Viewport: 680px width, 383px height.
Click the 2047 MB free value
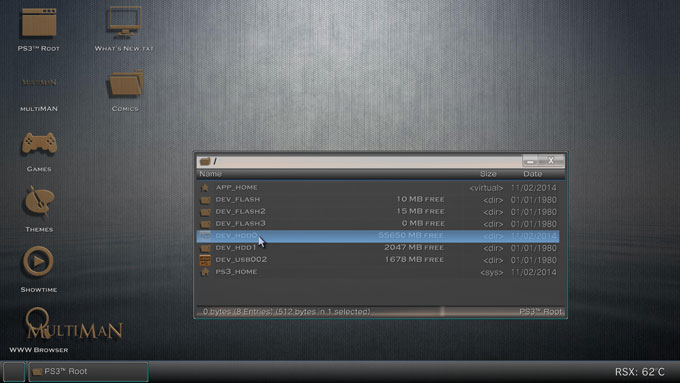[414, 248]
